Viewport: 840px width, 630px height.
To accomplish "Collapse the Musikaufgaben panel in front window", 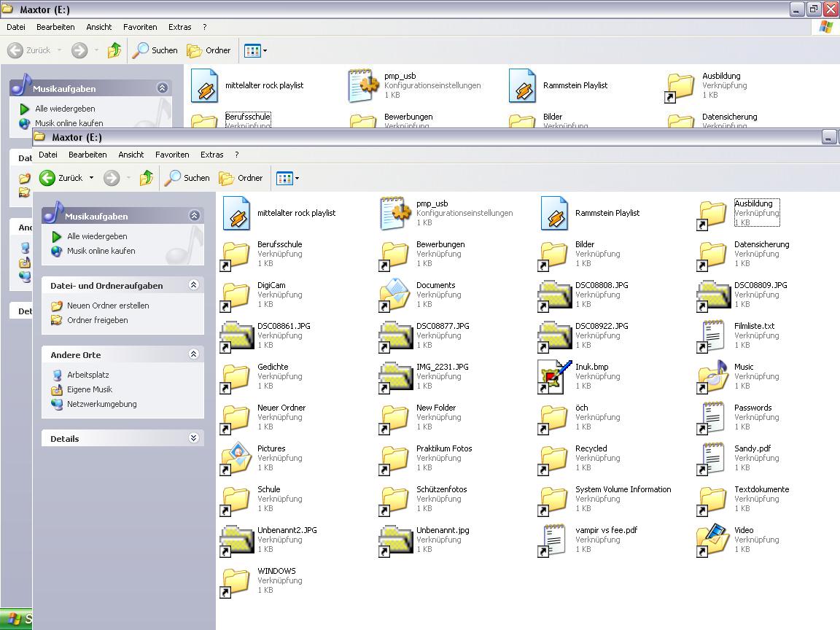I will click(x=195, y=215).
